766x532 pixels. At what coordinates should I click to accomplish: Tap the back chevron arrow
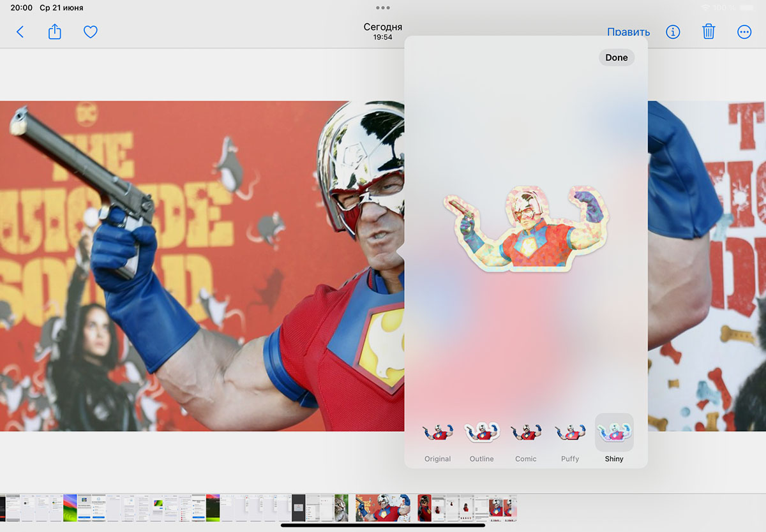point(20,32)
